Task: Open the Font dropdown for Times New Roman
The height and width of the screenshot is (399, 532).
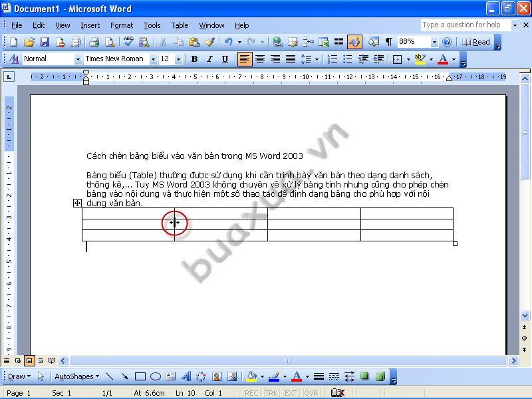Action: click(153, 59)
